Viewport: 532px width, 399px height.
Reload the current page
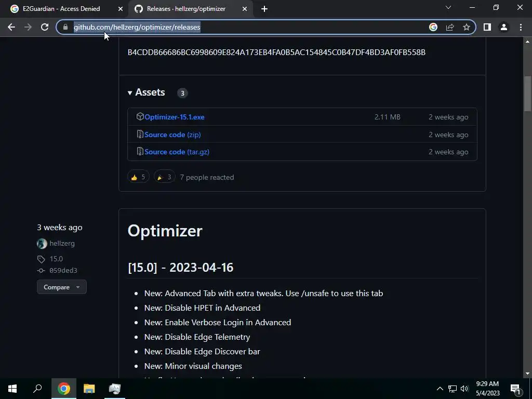pos(45,27)
